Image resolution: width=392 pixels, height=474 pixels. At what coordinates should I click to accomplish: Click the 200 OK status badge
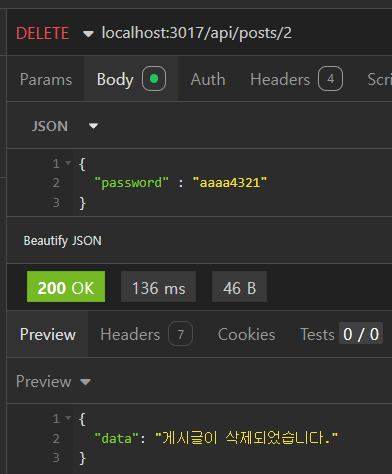[66, 287]
